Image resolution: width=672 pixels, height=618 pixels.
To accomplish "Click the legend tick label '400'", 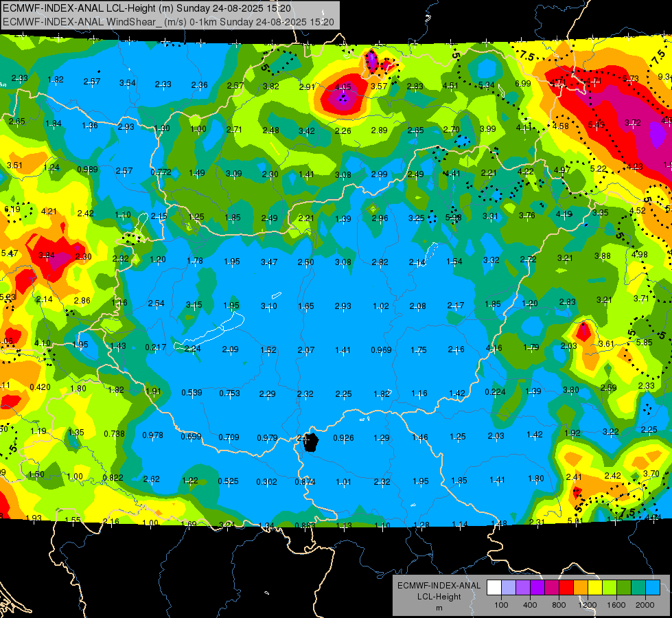I will 530,605.
